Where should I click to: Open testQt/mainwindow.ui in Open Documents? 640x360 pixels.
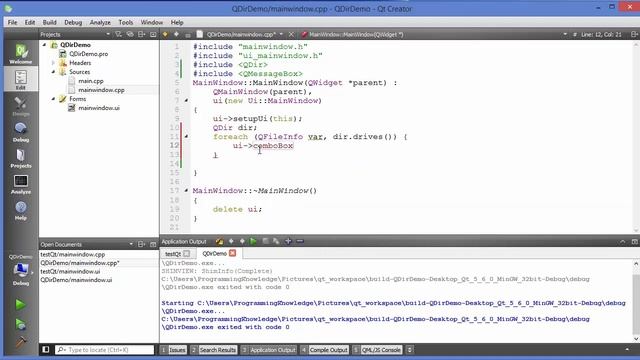tap(70, 271)
